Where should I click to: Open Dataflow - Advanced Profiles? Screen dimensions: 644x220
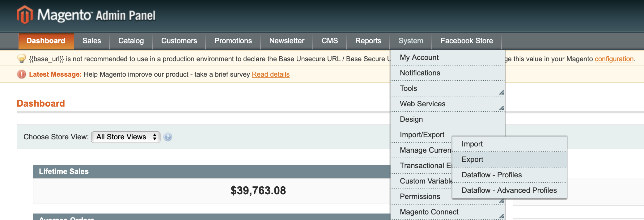[x=509, y=190]
